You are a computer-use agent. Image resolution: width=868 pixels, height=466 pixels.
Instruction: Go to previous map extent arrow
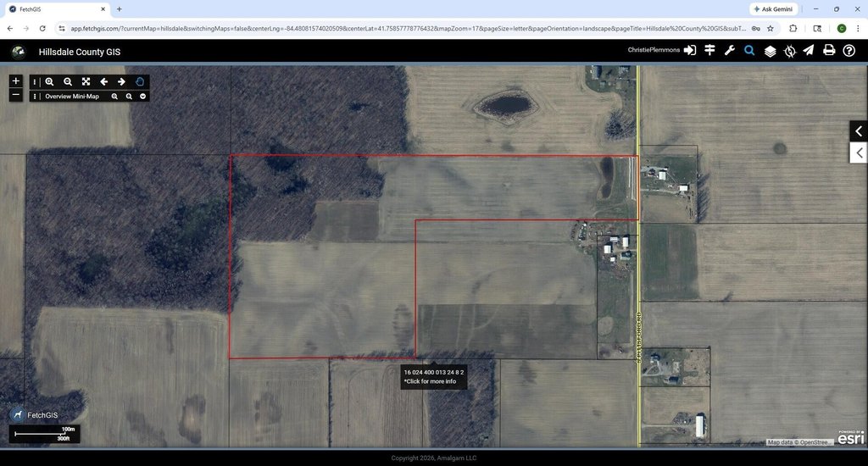tap(103, 82)
